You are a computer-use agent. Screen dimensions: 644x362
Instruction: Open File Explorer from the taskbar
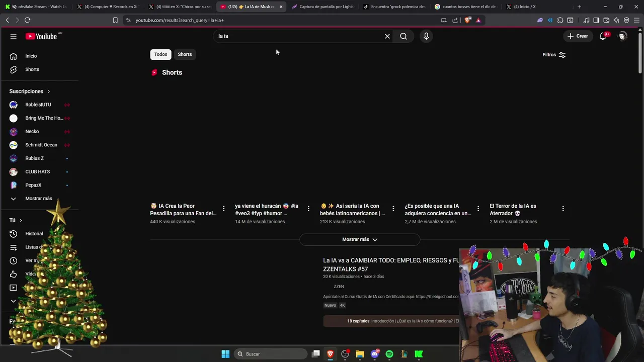tap(360, 354)
